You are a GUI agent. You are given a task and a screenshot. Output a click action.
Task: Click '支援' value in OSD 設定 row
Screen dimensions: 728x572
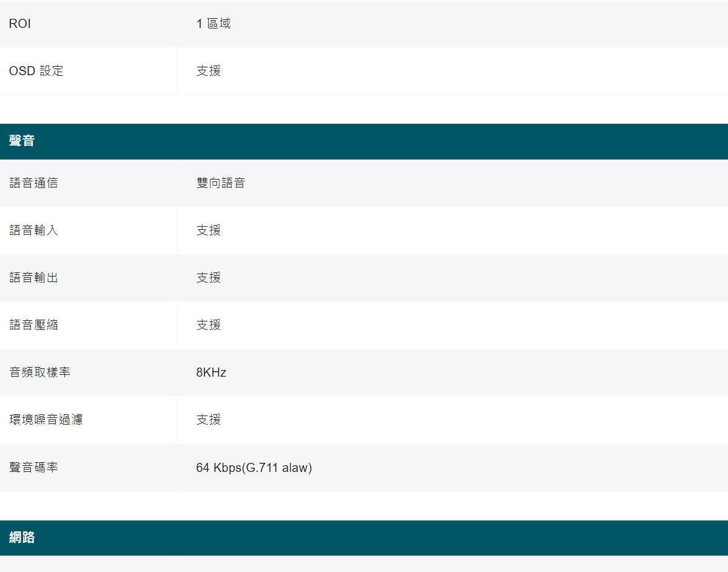(208, 71)
